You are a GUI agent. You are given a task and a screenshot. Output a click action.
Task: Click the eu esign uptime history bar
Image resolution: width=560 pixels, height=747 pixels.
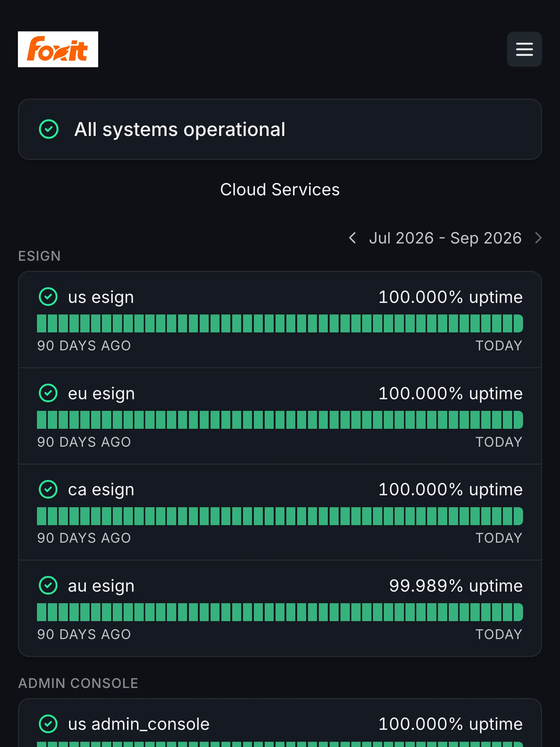[280, 420]
